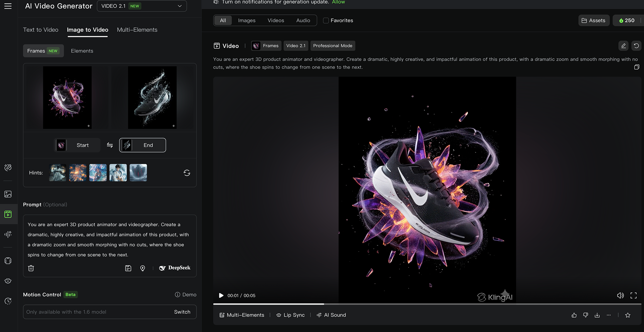Open Lip Sync for this video
Screen dimensions: 644x332
pyautogui.click(x=290, y=315)
